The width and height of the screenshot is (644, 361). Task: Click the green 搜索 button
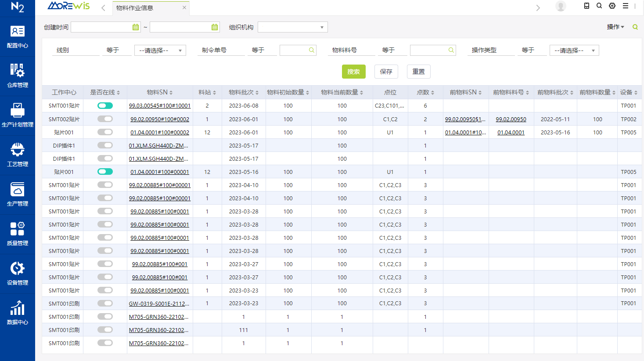pyautogui.click(x=353, y=72)
